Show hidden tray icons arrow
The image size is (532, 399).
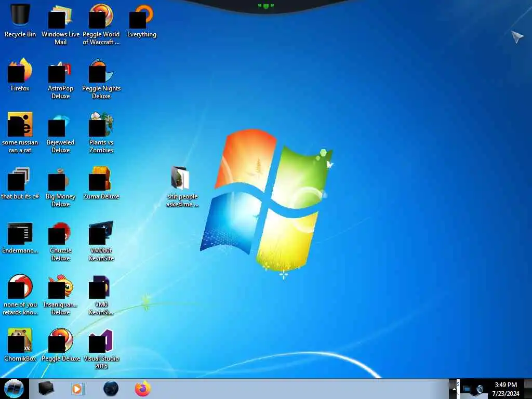click(x=454, y=390)
